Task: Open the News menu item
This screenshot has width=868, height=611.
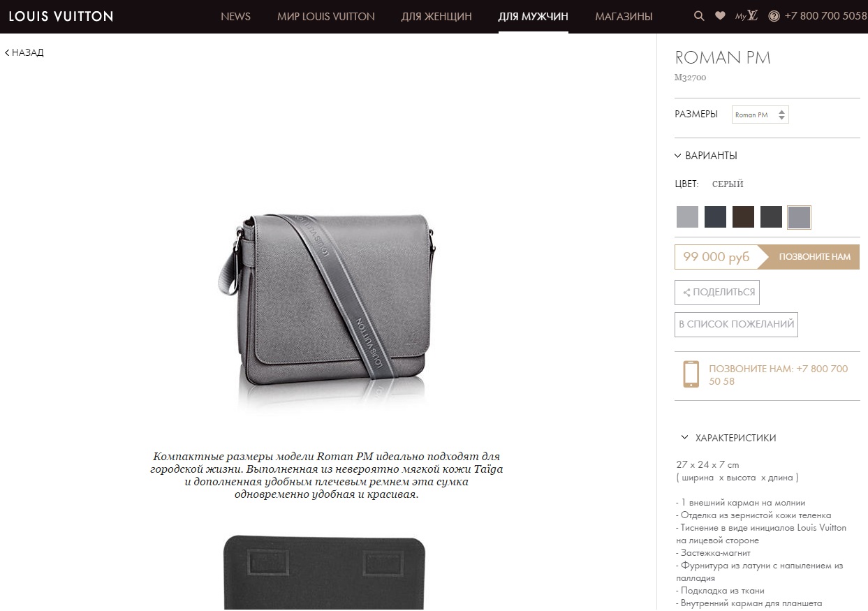Action: 235,16
